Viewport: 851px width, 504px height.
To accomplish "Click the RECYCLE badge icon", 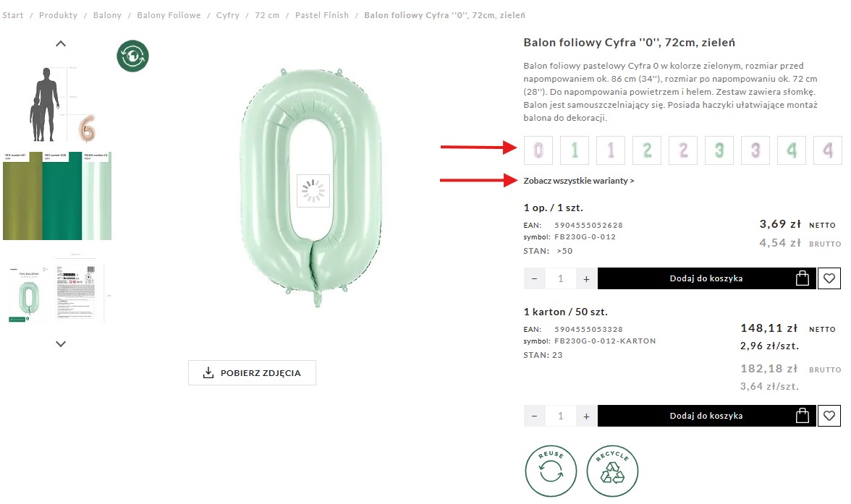I will point(612,470).
